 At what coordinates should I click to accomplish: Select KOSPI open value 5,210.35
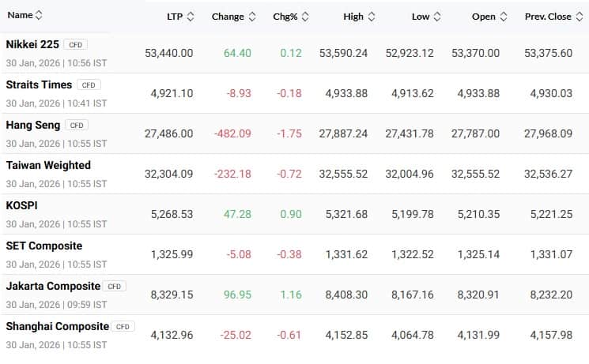[x=478, y=214]
